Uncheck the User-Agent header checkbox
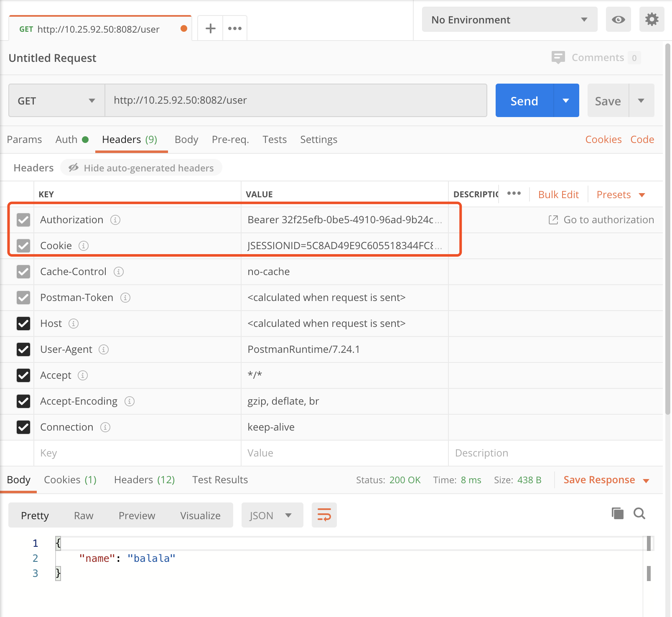The height and width of the screenshot is (617, 672). tap(23, 349)
